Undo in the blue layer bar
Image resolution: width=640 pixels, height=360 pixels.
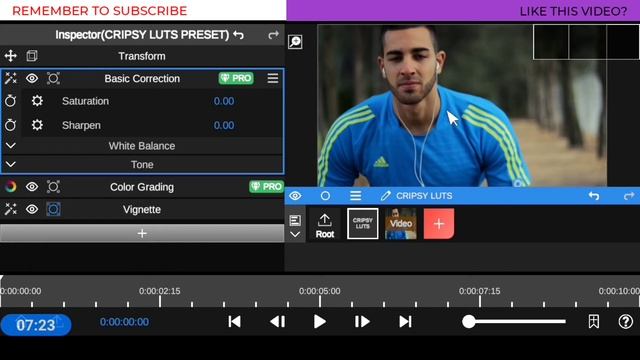[x=594, y=196]
